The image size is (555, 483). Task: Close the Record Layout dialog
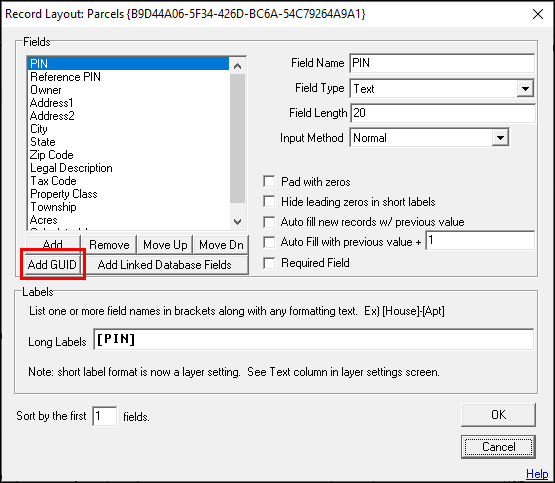tap(538, 14)
